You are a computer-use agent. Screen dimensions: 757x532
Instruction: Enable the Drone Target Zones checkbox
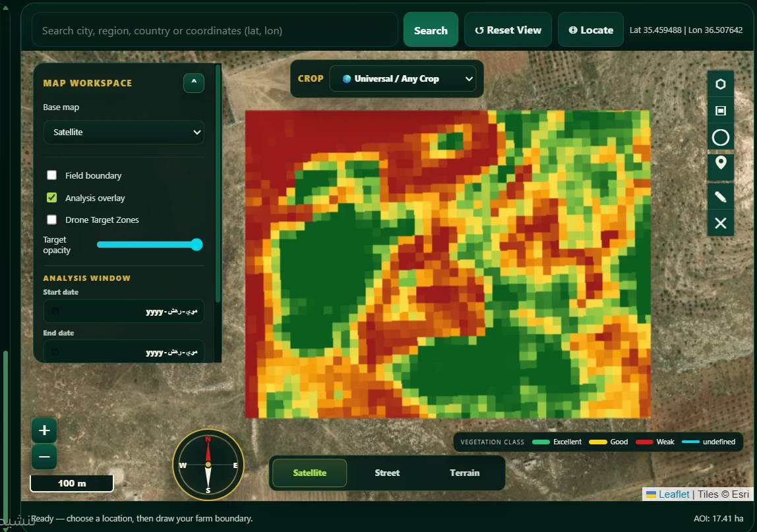coord(51,220)
